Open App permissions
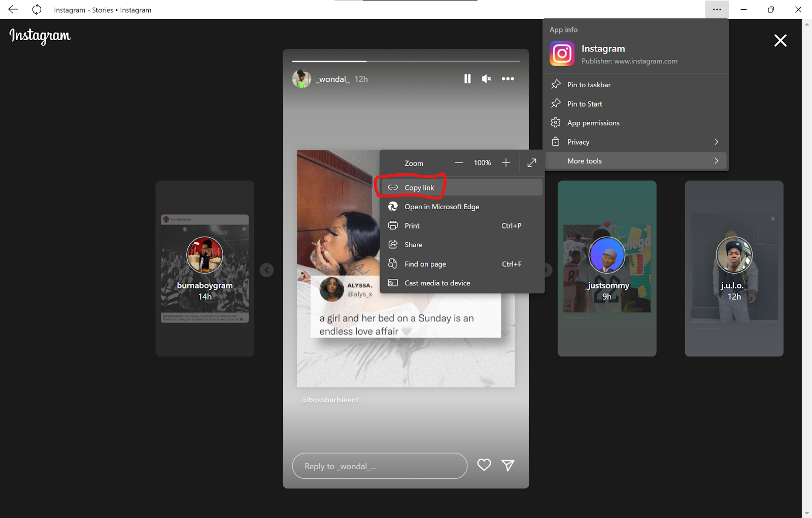Image resolution: width=812 pixels, height=518 pixels. 635,123
